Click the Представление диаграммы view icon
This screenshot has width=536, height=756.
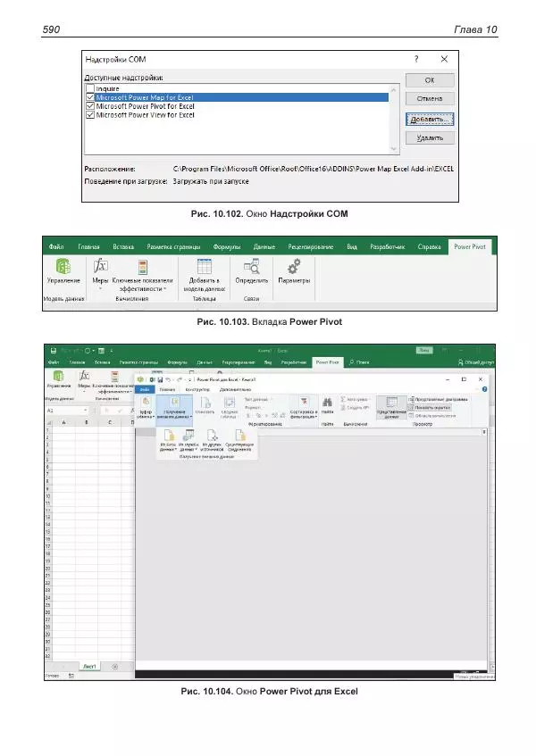click(x=411, y=399)
